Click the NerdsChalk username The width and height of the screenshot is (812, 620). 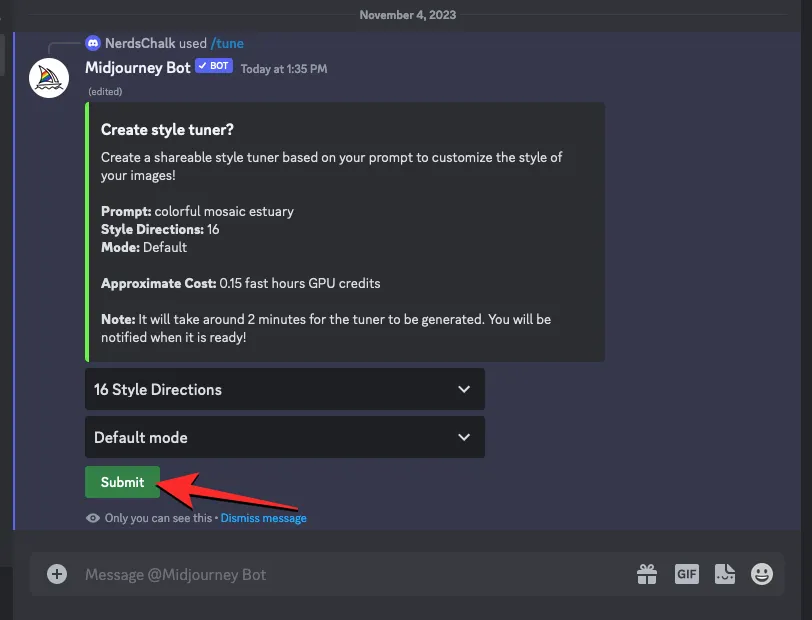(140, 43)
